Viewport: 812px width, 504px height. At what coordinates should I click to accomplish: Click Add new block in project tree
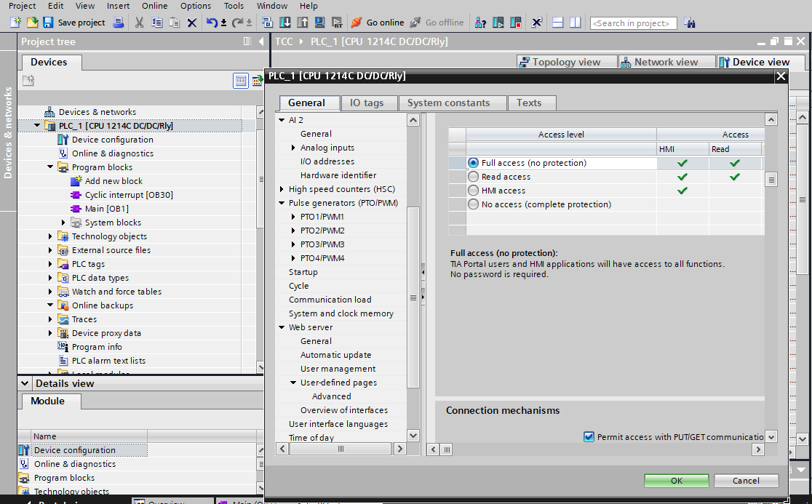[114, 180]
